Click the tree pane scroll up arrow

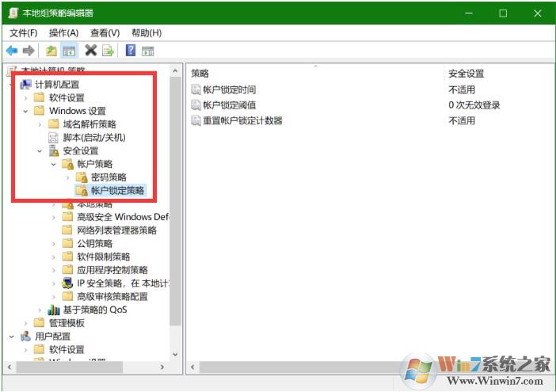point(175,71)
